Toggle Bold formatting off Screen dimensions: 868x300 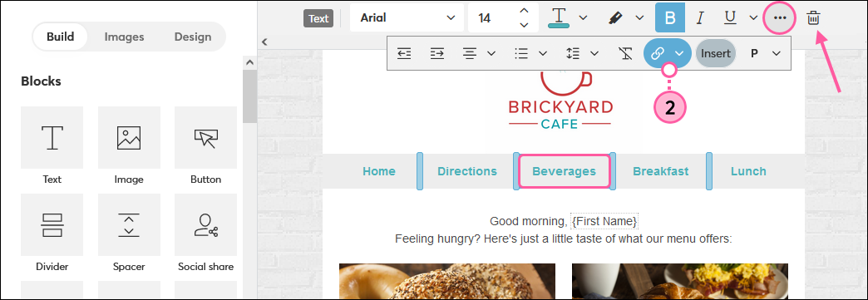point(670,17)
